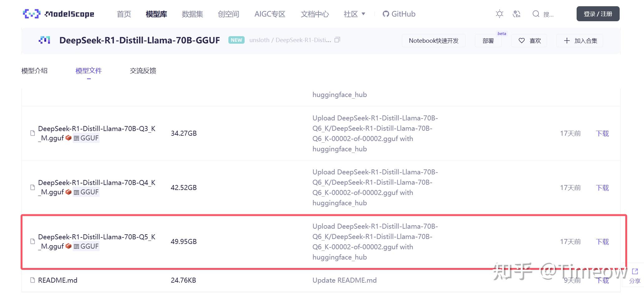Viewport: 644px width, 297px height.
Task: Click the NEW badge on the model title
Action: (236, 40)
